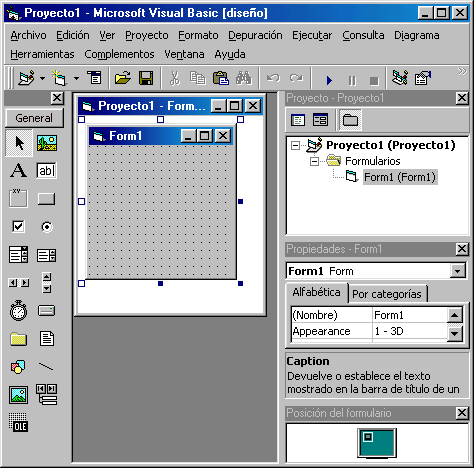Select the Timer control tool

click(x=18, y=310)
